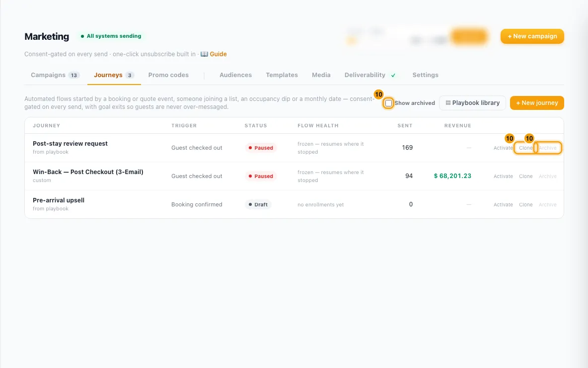
Task: Click the All systems sending status badge
Action: tap(111, 36)
